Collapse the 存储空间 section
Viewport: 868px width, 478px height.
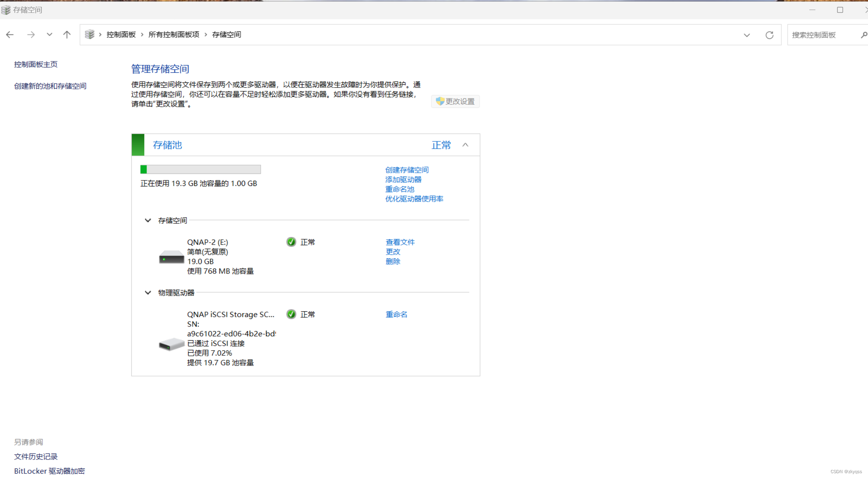coord(148,221)
